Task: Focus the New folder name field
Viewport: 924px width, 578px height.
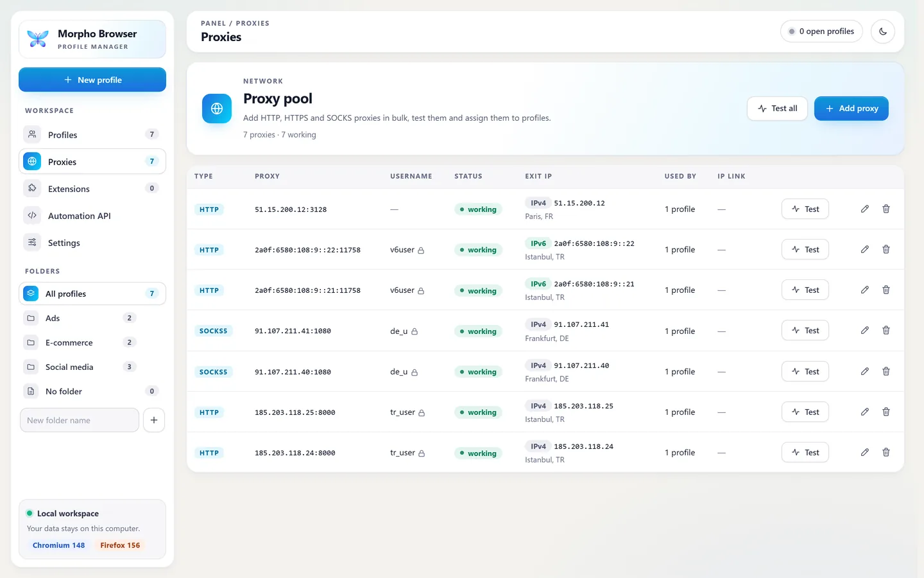Action: [80, 420]
